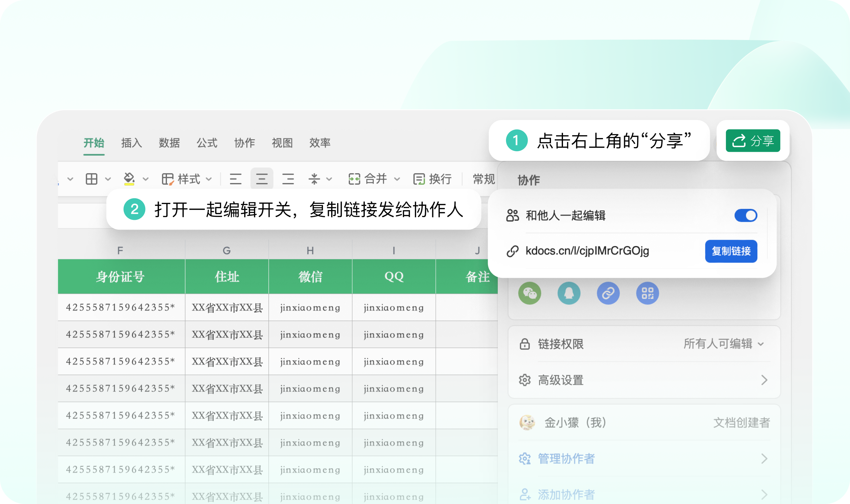
Task: Click the borders grid icon
Action: click(x=91, y=179)
